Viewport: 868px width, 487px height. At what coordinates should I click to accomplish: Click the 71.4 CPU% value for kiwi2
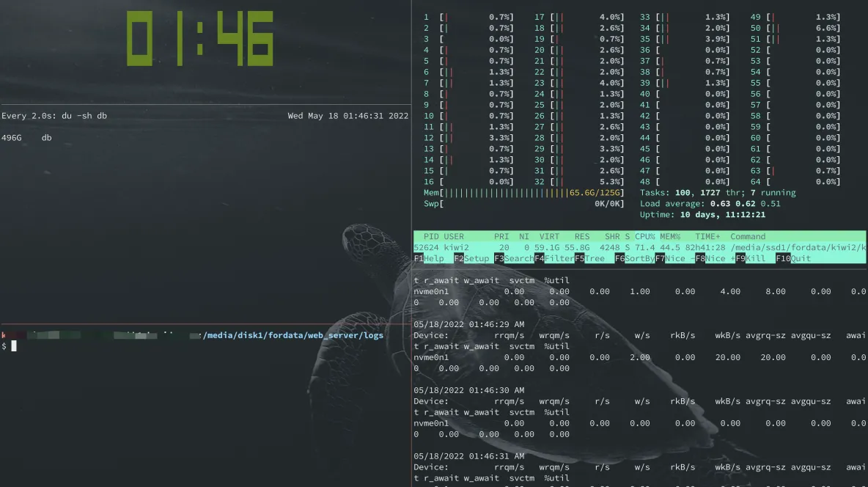pyautogui.click(x=645, y=248)
